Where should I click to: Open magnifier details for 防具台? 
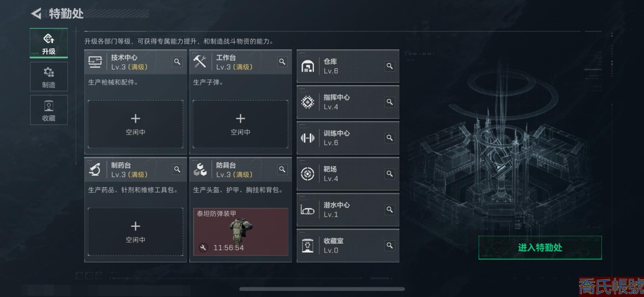pyautogui.click(x=282, y=169)
